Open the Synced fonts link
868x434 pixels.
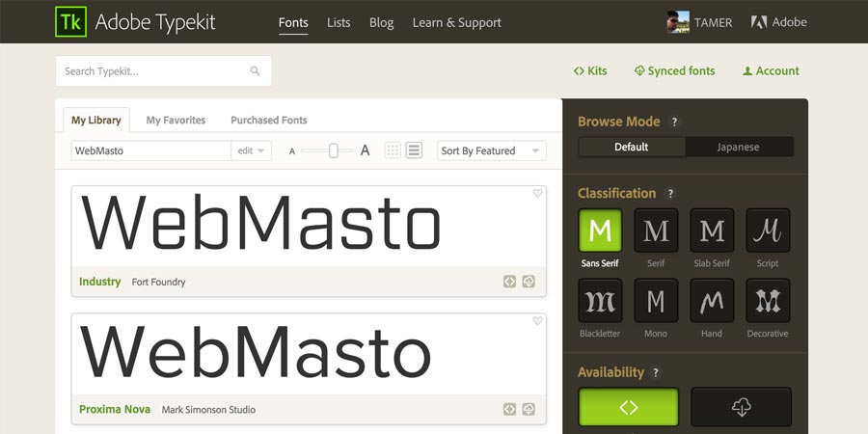674,70
